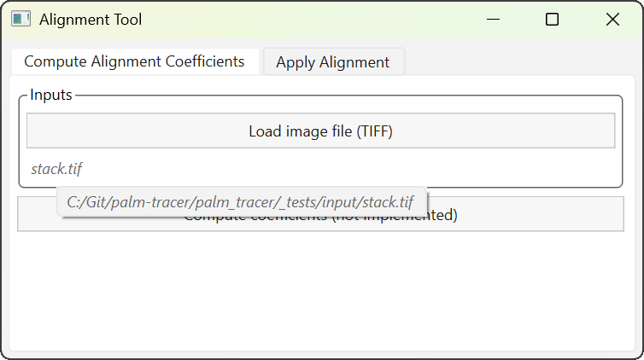This screenshot has height=360, width=644.
Task: Click blank space right of stack.tif label
Action: [x=342, y=169]
